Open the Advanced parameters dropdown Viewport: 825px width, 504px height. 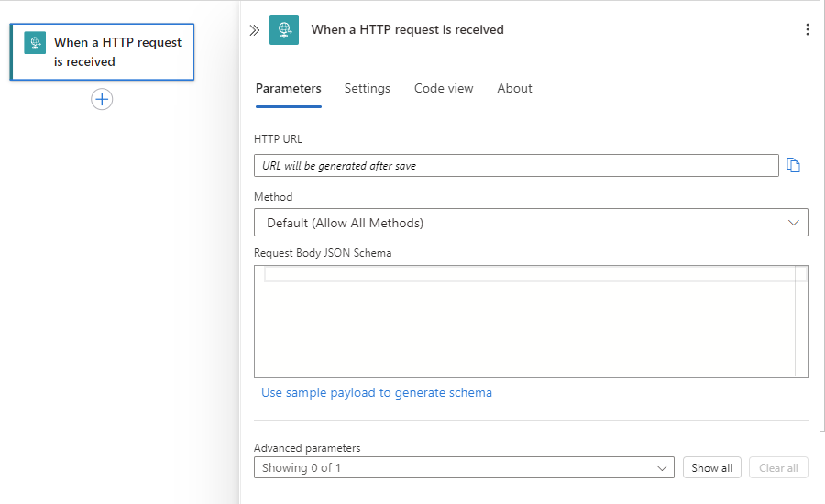(464, 468)
